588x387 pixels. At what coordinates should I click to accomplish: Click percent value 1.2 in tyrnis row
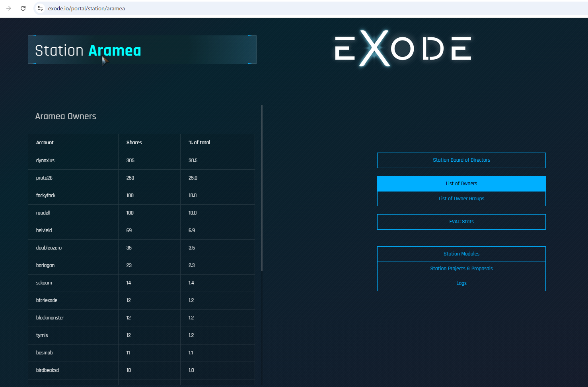[191, 335]
